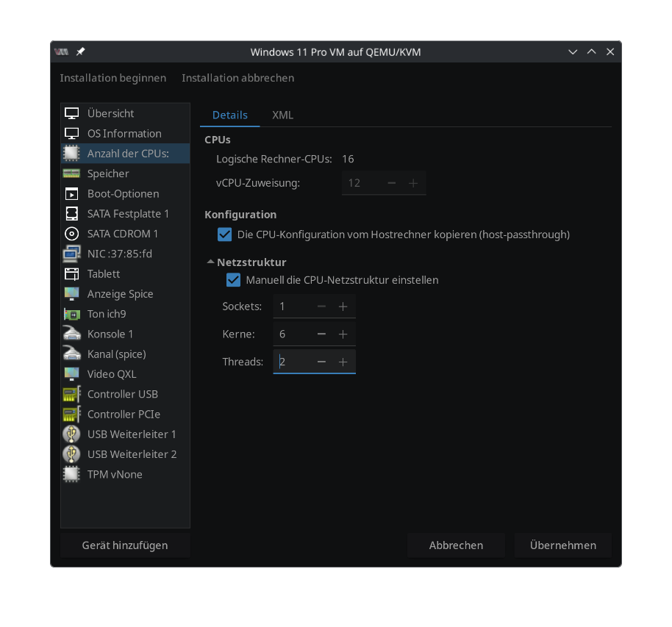Click the Video QXL display icon
Viewport: 672px width, 627px height.
pyautogui.click(x=71, y=374)
